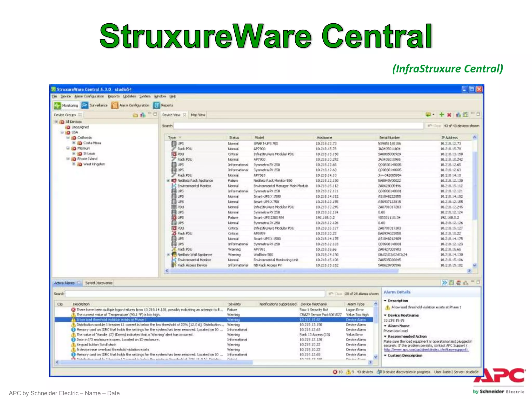This screenshot has width=532, height=399.
Task: Expand the West Kingston tree node
Action: coord(74,164)
